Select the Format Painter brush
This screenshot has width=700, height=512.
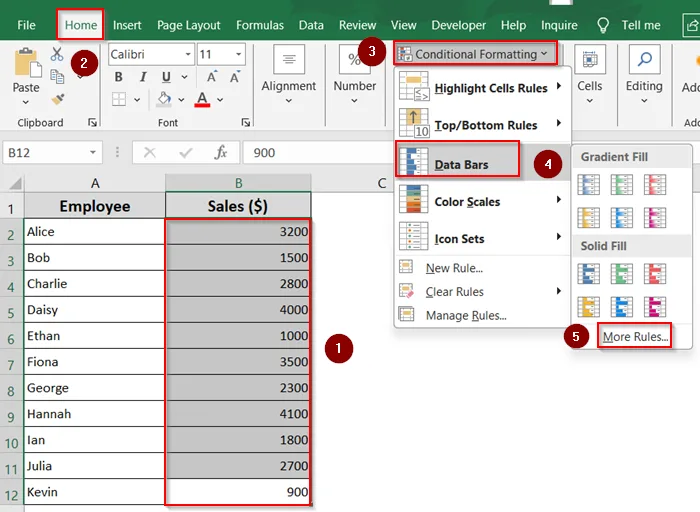pyautogui.click(x=58, y=99)
